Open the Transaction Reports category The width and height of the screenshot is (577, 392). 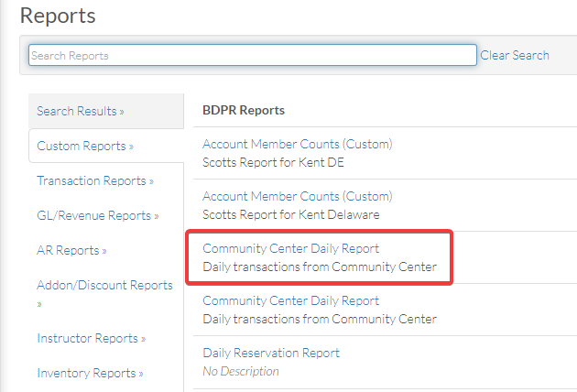(x=95, y=180)
